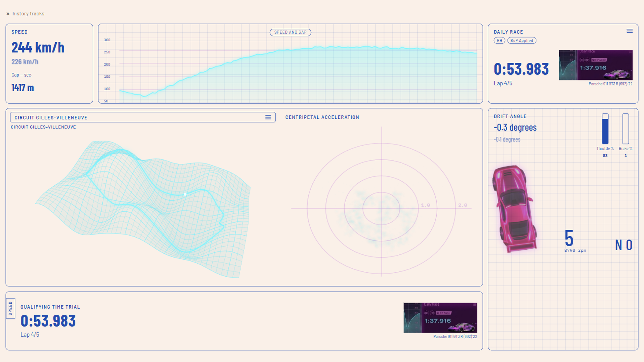Open the Qualifying Time Trial replay thumbnail
This screenshot has width=644, height=362.
[440, 318]
